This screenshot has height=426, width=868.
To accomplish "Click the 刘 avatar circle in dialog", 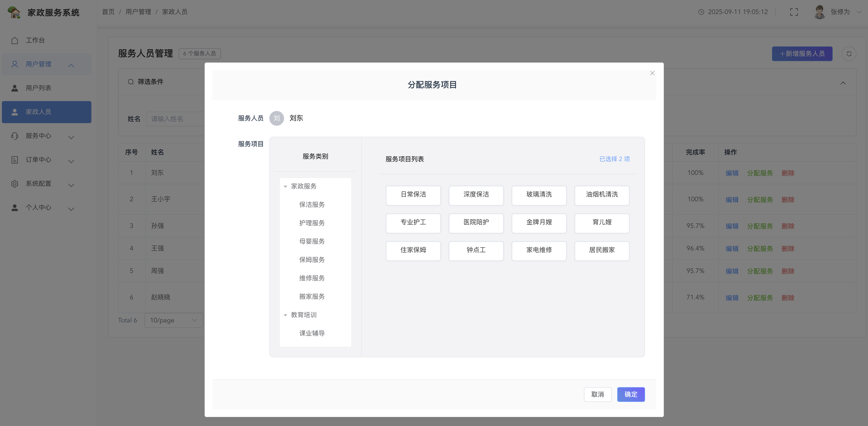I will [x=276, y=118].
